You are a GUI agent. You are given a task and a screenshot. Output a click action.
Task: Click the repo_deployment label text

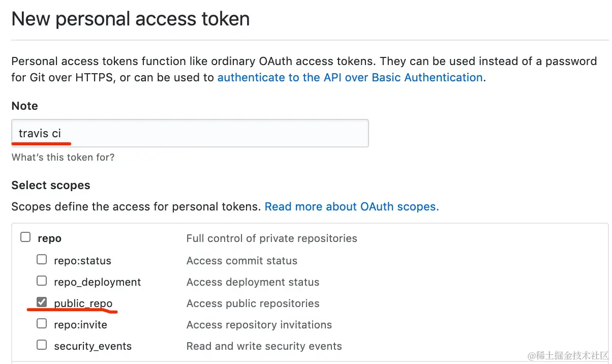[97, 282]
